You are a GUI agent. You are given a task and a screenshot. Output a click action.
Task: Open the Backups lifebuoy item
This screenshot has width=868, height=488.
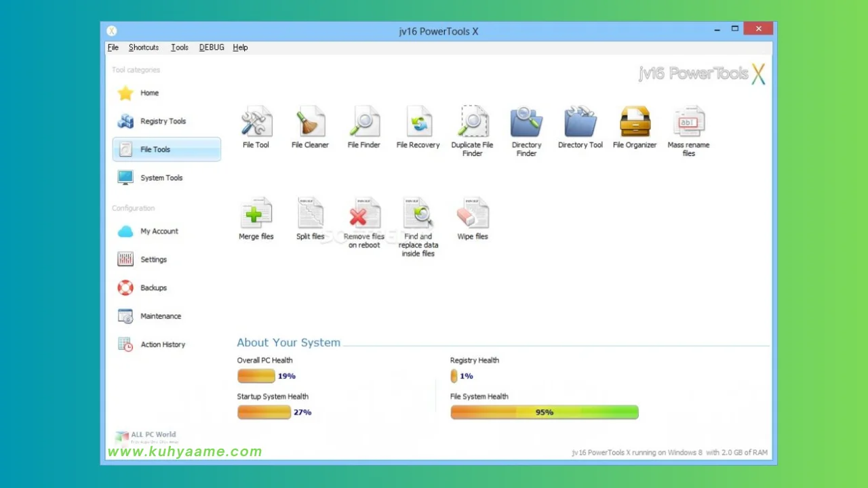(x=167, y=288)
